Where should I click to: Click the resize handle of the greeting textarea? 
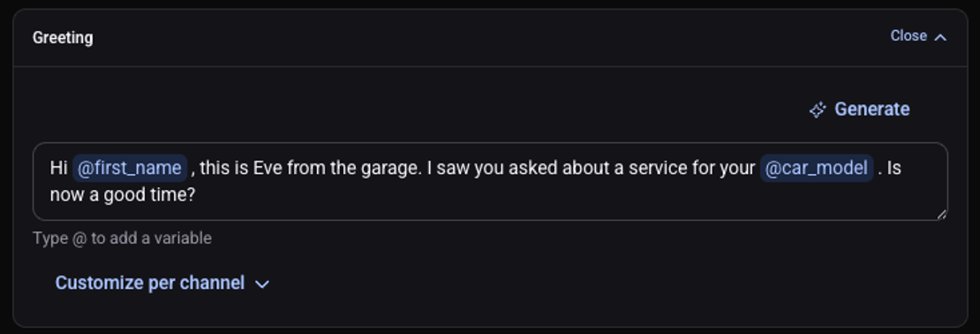coord(941,214)
